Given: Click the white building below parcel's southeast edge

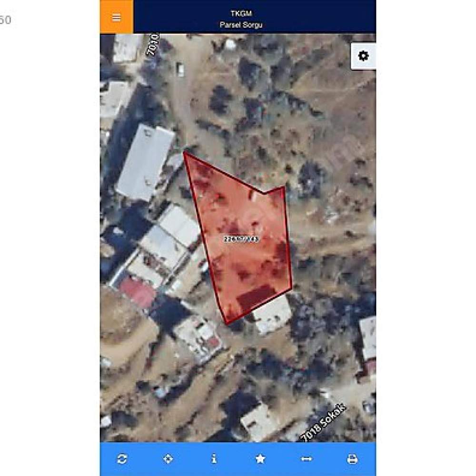Looking at the screenshot, I should 273,315.
